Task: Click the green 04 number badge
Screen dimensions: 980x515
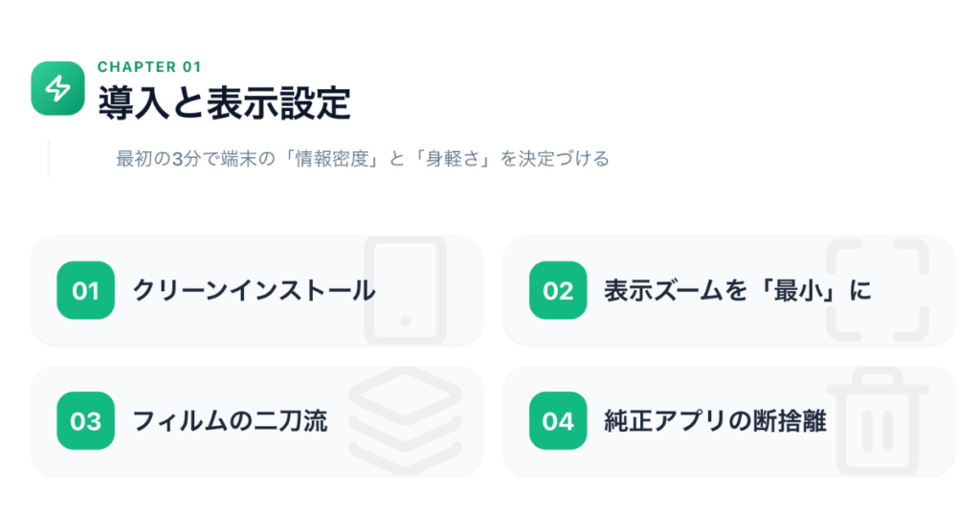Action: point(557,420)
